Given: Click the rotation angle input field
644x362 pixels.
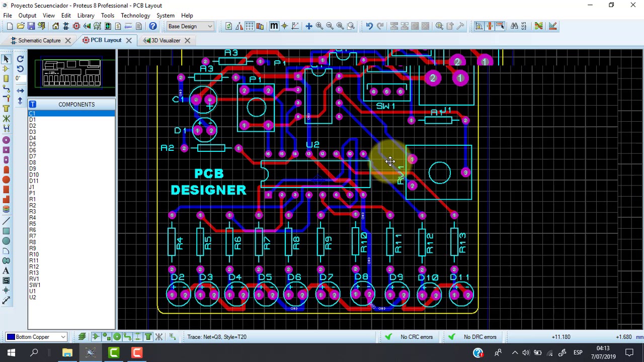Looking at the screenshot, I should [20, 78].
